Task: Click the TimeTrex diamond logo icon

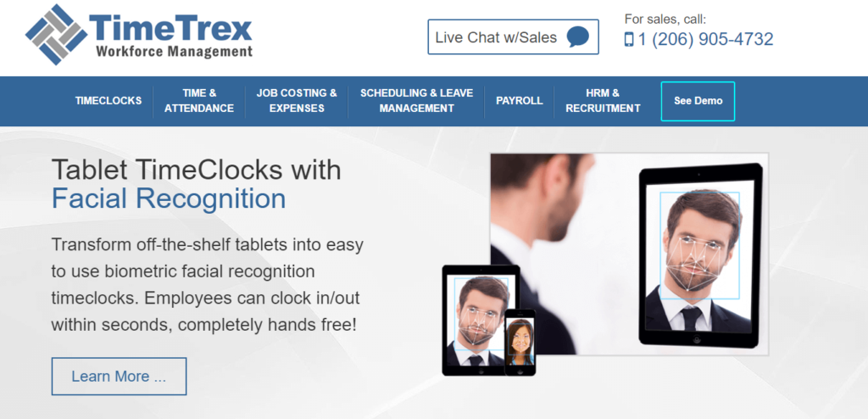Action: coord(56,35)
